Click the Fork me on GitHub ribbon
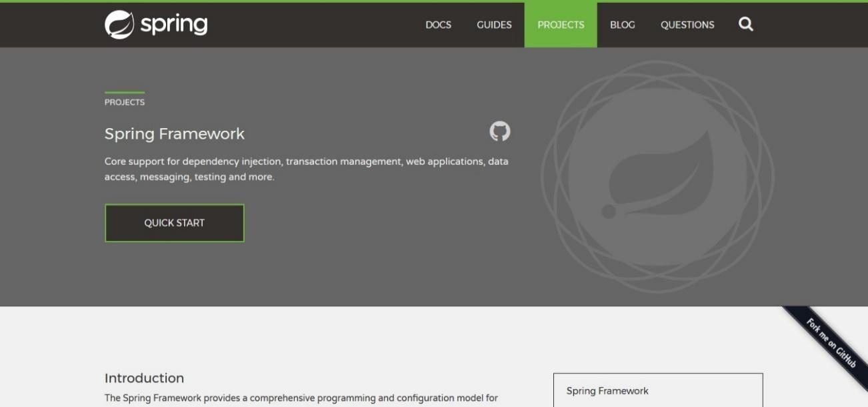This screenshot has width=868, height=407. tap(830, 344)
